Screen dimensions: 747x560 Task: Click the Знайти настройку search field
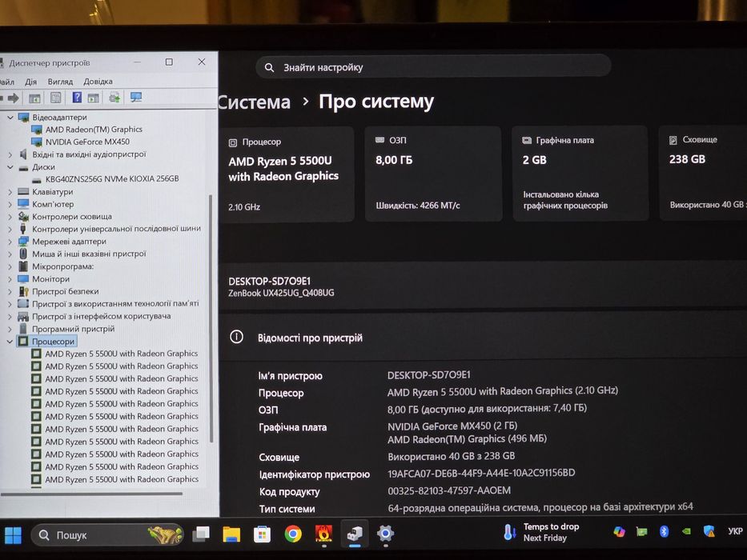pyautogui.click(x=433, y=67)
